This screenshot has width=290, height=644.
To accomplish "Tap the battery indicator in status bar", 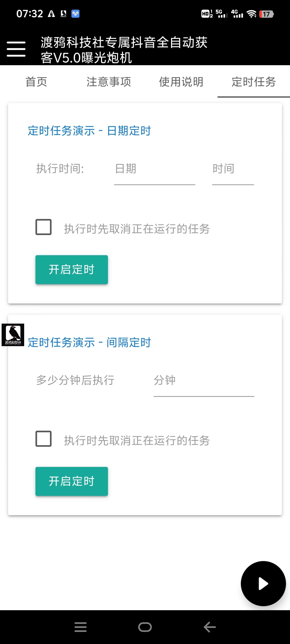I will [266, 14].
